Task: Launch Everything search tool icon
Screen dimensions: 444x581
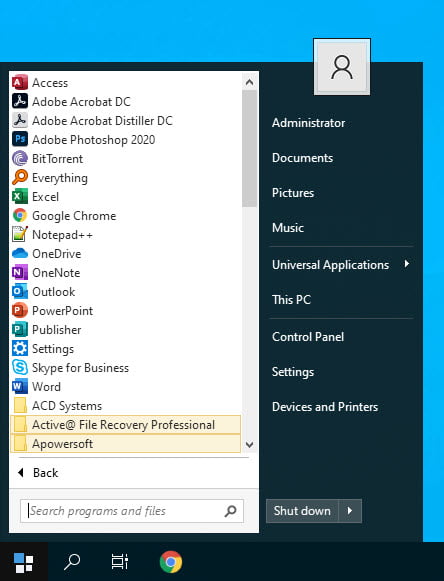Action: 20,177
